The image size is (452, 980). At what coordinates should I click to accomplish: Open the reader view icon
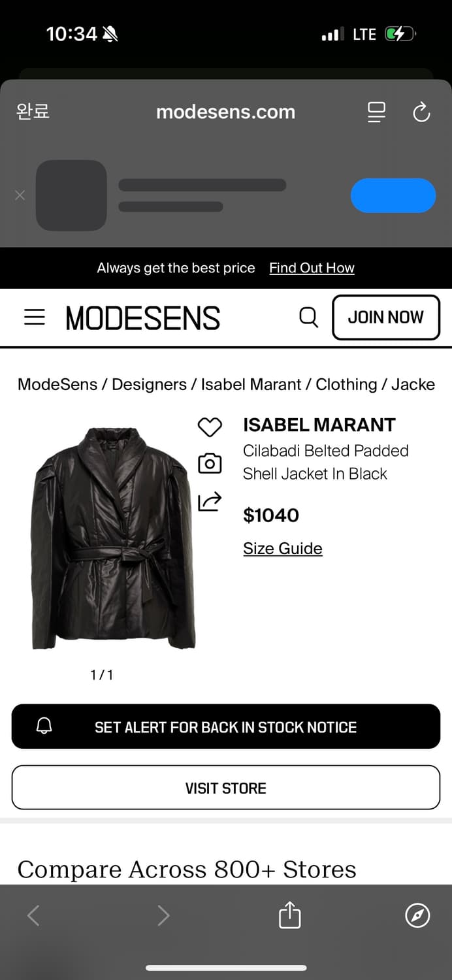coord(376,112)
